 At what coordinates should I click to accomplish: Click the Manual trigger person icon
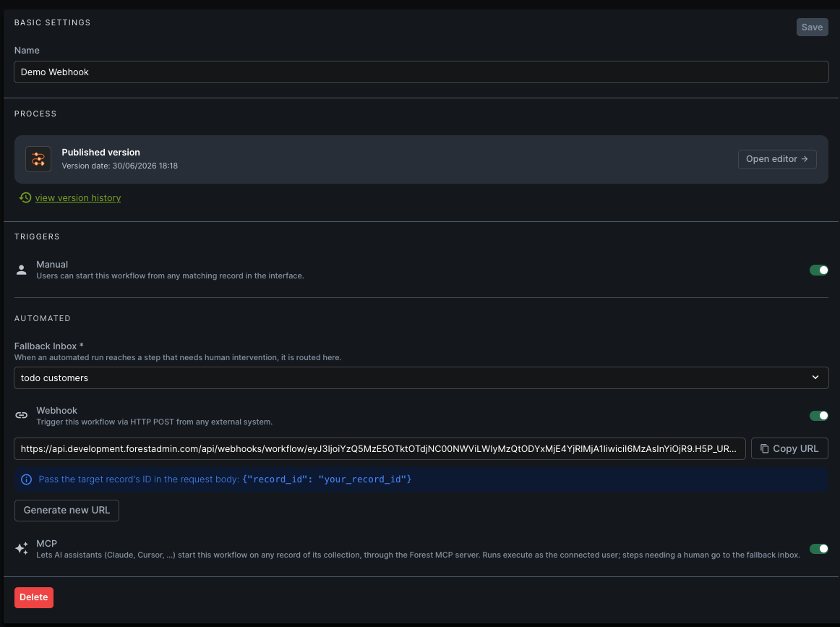pos(22,270)
